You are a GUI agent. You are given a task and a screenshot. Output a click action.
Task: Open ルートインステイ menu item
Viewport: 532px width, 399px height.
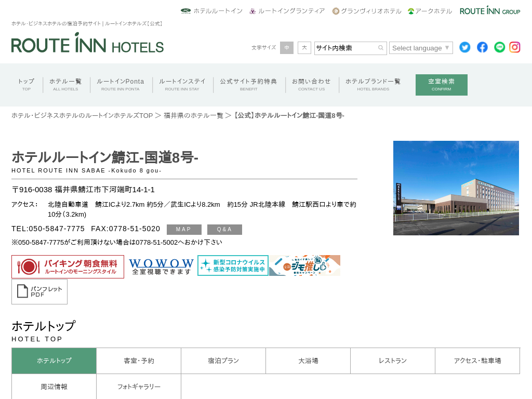pyautogui.click(x=182, y=85)
